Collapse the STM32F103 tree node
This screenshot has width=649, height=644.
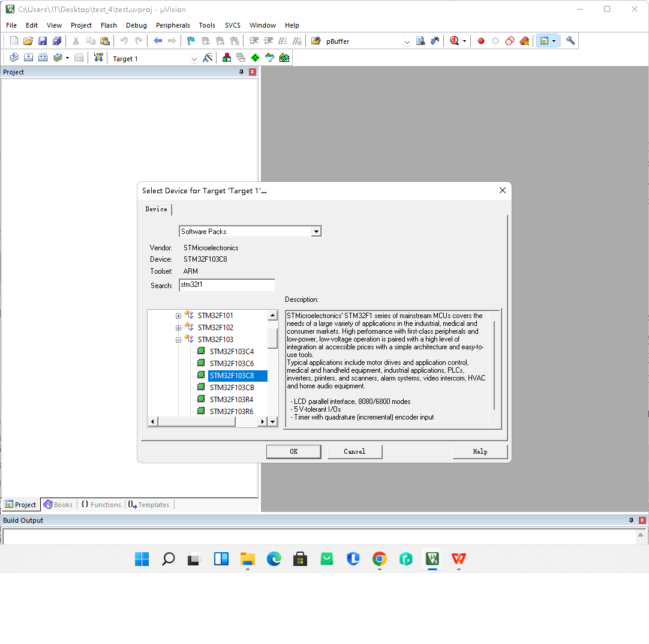[x=178, y=340]
